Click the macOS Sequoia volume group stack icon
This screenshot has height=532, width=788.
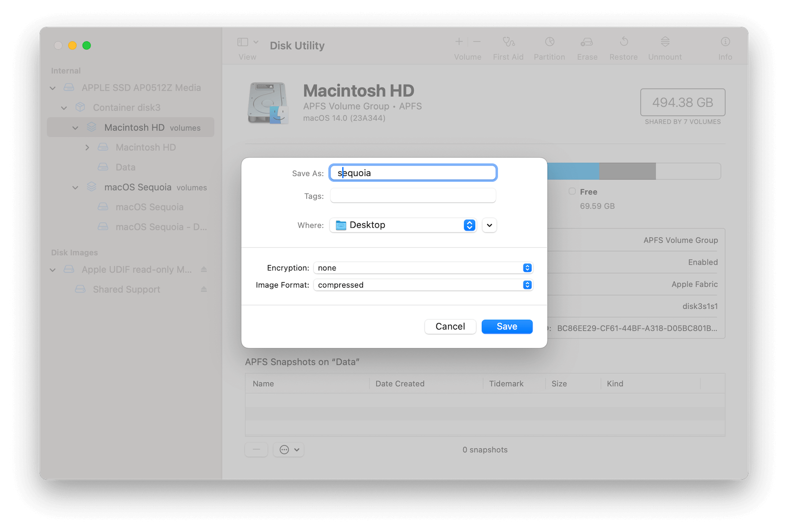click(x=92, y=187)
